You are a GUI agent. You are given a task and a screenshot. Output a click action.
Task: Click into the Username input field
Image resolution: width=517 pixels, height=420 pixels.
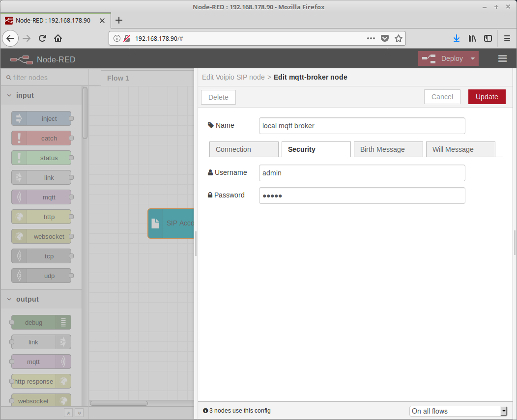point(362,173)
